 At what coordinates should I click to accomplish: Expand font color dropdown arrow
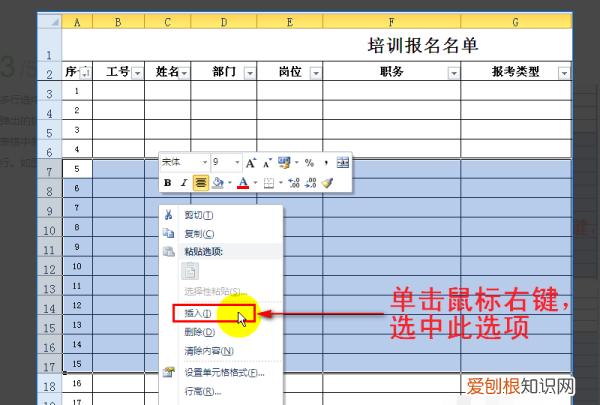point(255,183)
